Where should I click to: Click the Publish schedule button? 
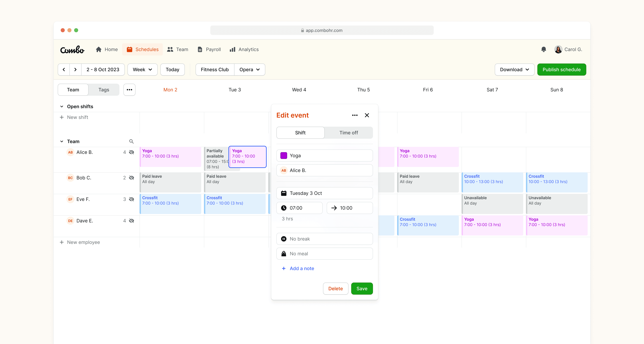pyautogui.click(x=561, y=69)
